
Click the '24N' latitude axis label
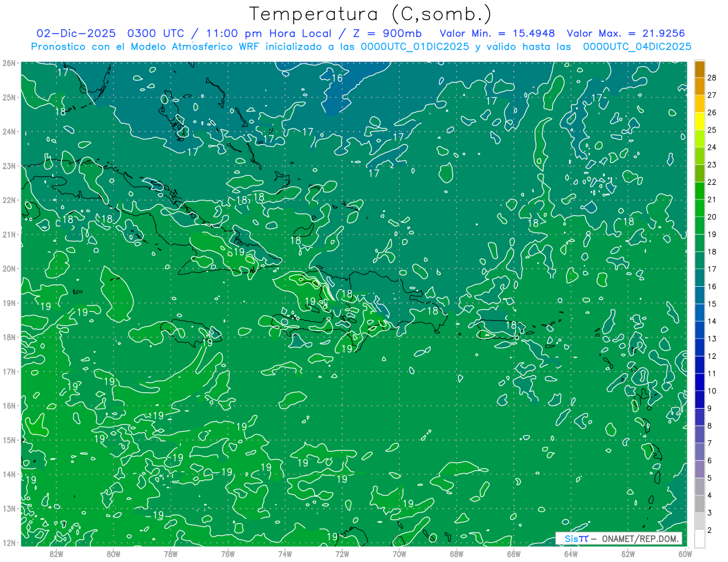9,132
